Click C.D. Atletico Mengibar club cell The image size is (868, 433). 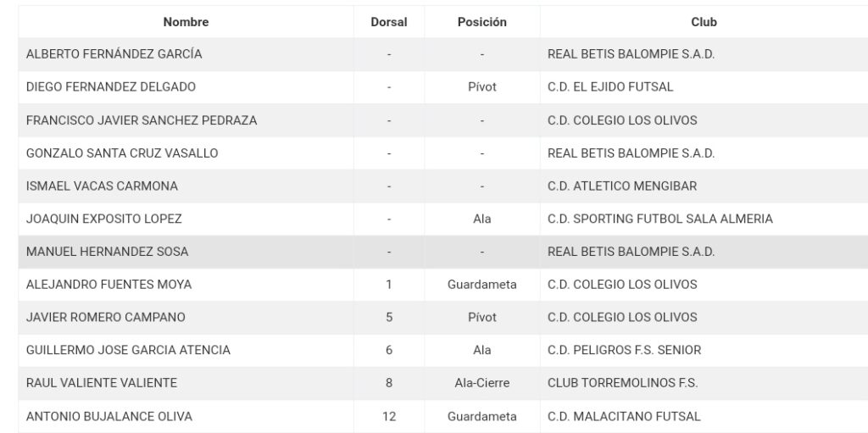point(704,186)
